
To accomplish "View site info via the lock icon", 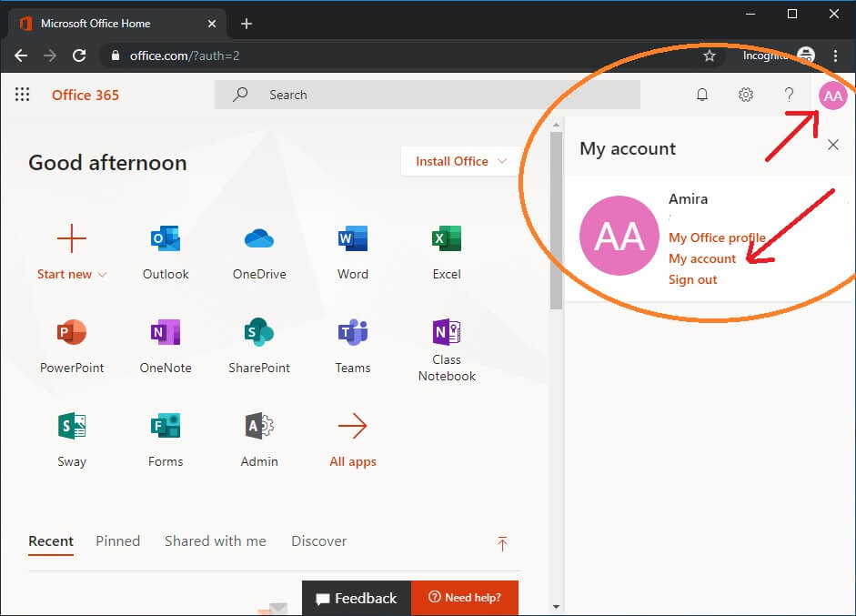I will pyautogui.click(x=116, y=56).
